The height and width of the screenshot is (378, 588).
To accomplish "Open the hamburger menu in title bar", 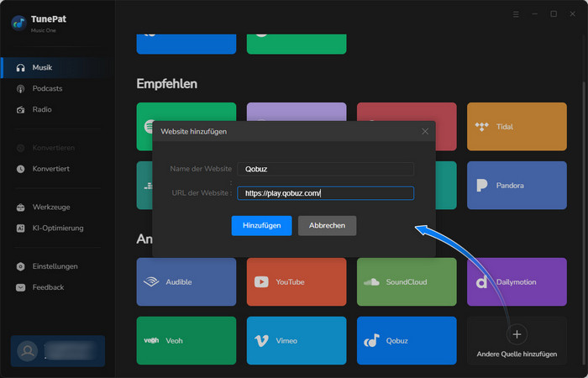I will point(516,14).
